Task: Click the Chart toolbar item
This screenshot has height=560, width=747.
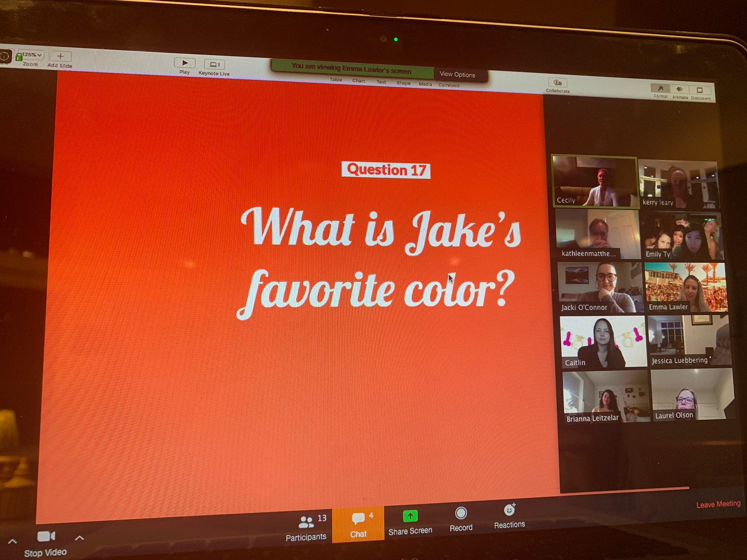Action: [x=359, y=81]
